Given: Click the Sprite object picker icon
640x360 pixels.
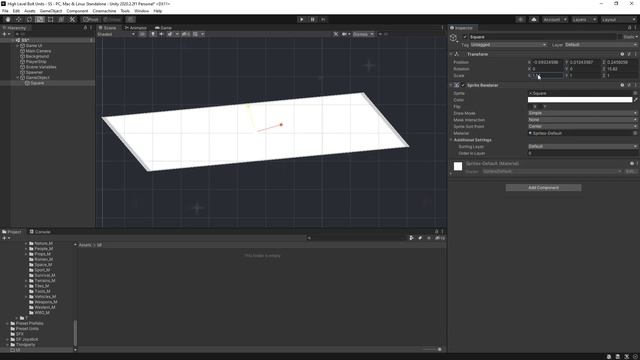Looking at the screenshot, I should tap(635, 93).
